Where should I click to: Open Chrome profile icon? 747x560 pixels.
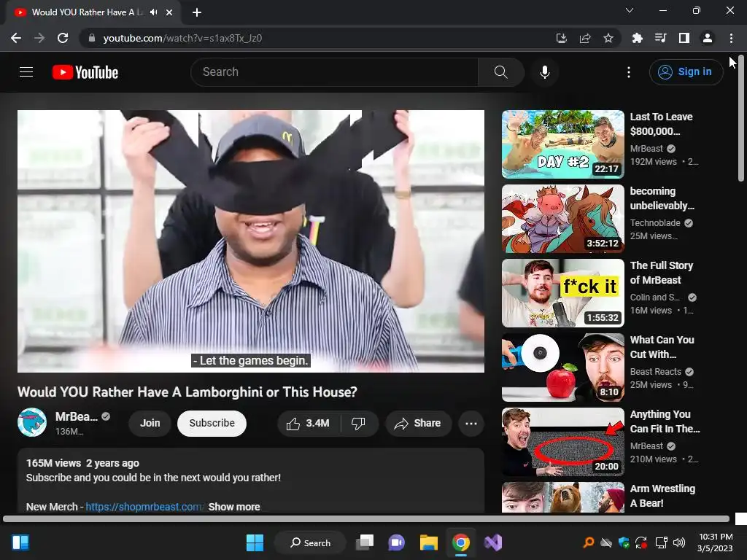point(708,38)
